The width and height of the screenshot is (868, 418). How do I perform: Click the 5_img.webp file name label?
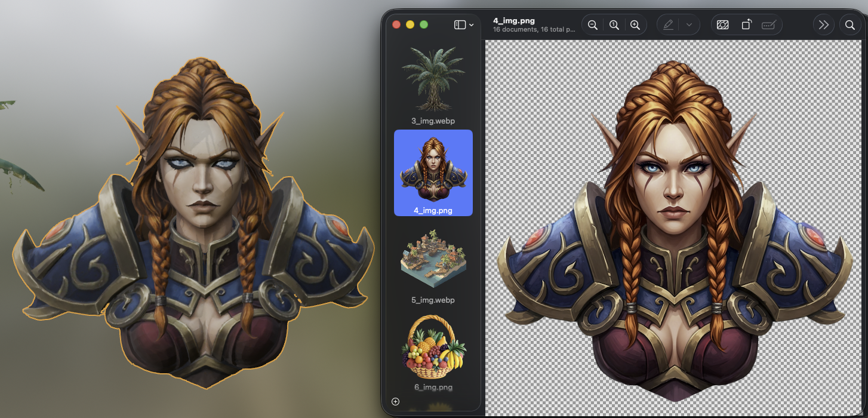(x=433, y=300)
